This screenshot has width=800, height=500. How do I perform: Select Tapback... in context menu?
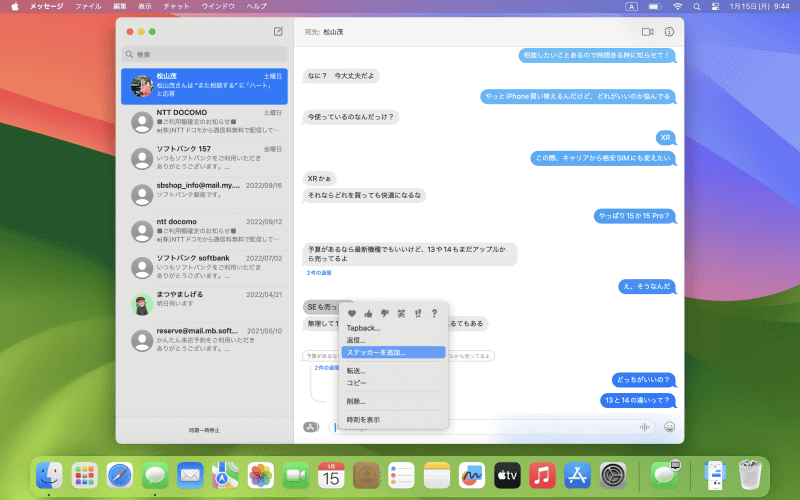[393, 328]
